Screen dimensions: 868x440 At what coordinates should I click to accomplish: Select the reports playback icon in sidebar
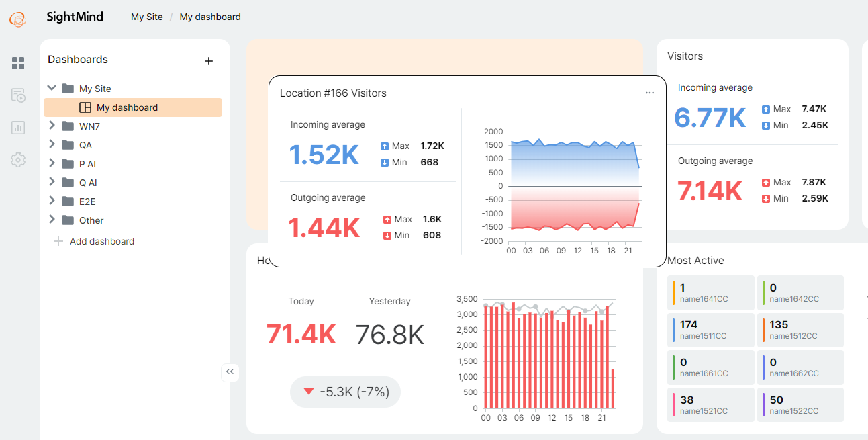tap(18, 95)
